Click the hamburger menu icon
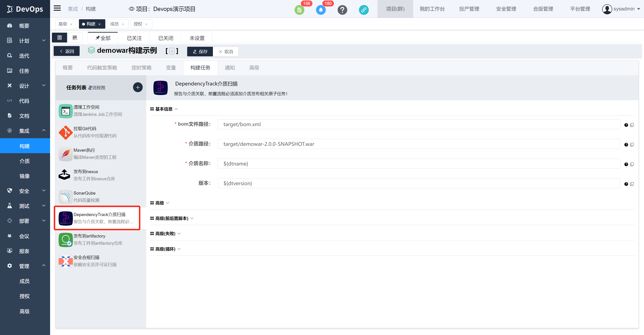Image resolution: width=644 pixels, height=335 pixels. [x=57, y=8]
